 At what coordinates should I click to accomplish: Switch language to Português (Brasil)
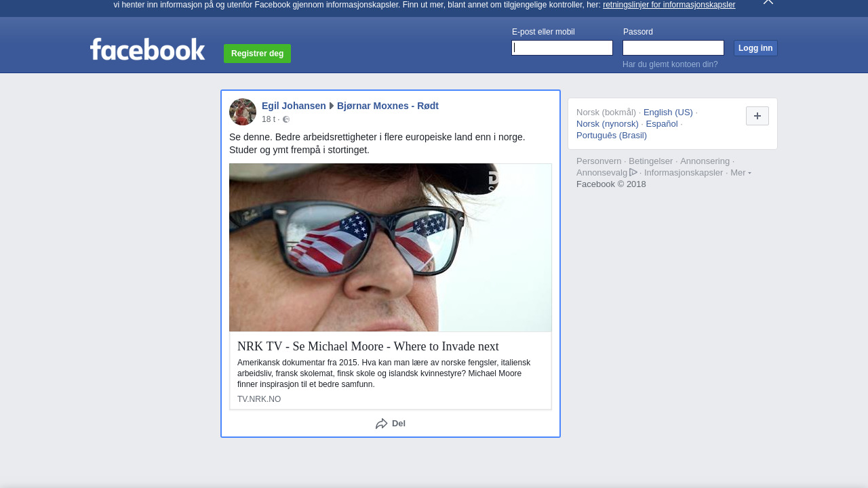tap(612, 136)
